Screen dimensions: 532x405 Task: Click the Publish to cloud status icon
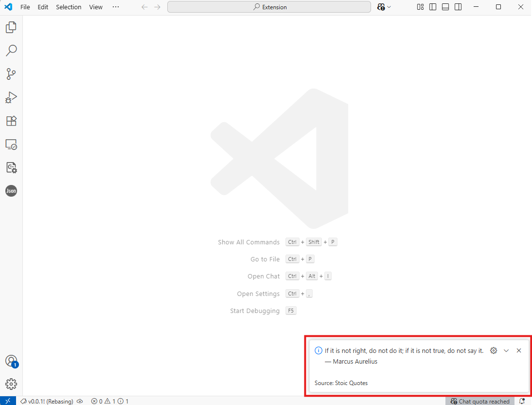click(x=80, y=401)
